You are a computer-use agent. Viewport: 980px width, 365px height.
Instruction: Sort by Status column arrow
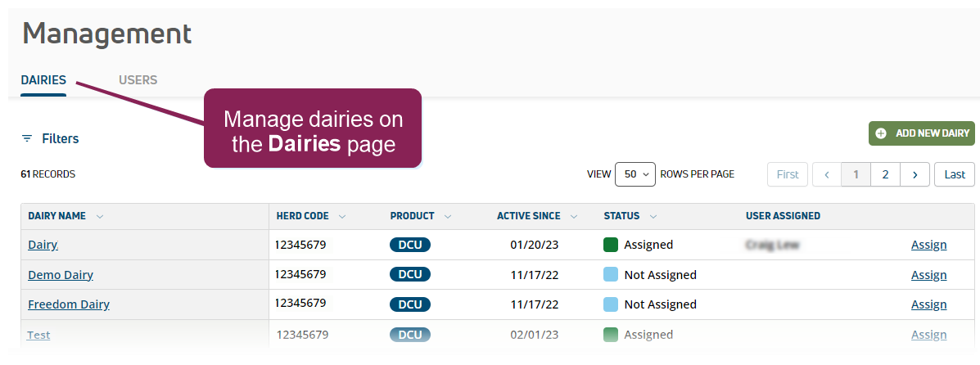tap(653, 217)
